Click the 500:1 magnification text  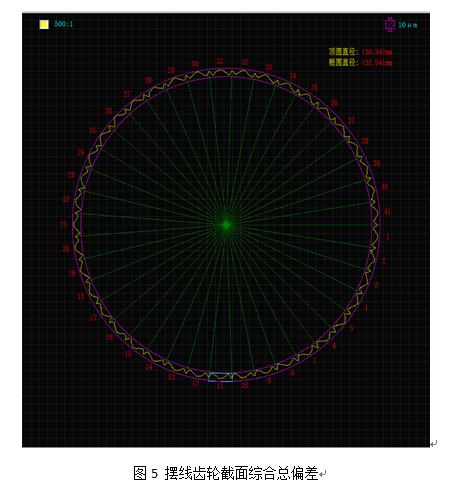(x=63, y=24)
